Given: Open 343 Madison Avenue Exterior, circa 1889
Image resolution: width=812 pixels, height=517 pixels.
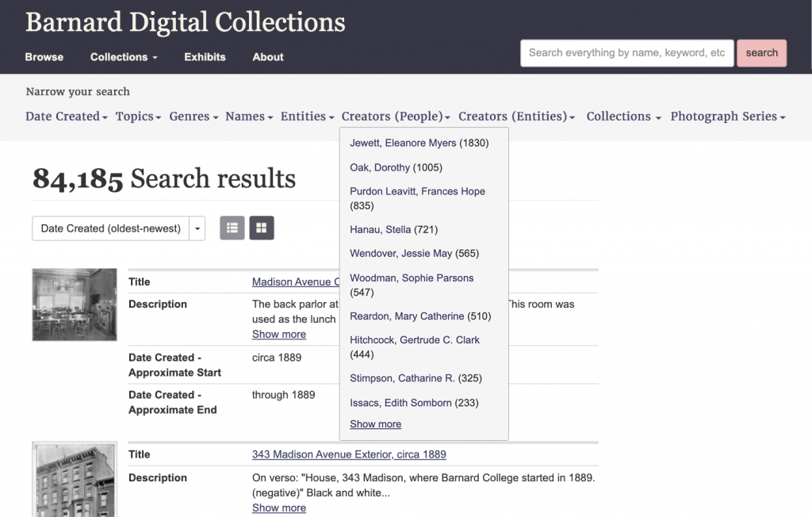Looking at the screenshot, I should tap(349, 454).
